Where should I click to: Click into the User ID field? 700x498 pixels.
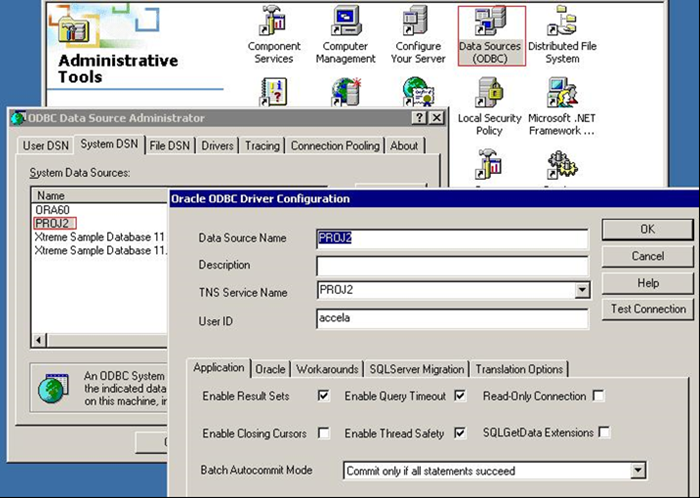pyautogui.click(x=451, y=318)
